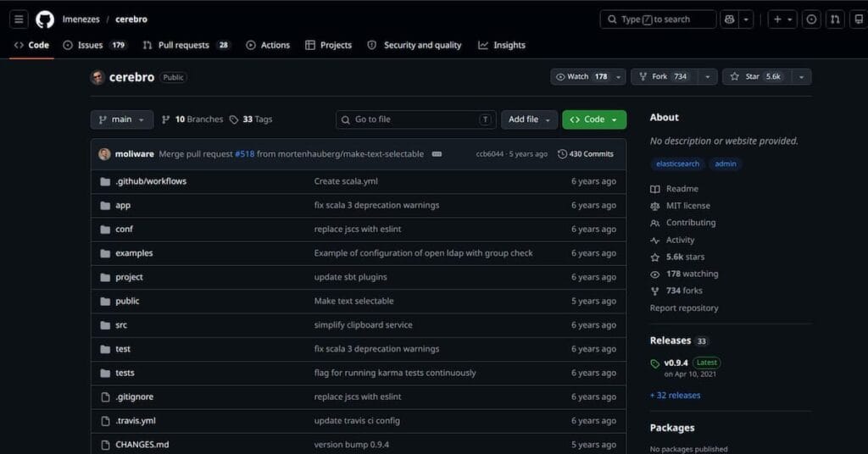This screenshot has width=868, height=454.
Task: Open the Pull requests tab
Action: pos(186,46)
